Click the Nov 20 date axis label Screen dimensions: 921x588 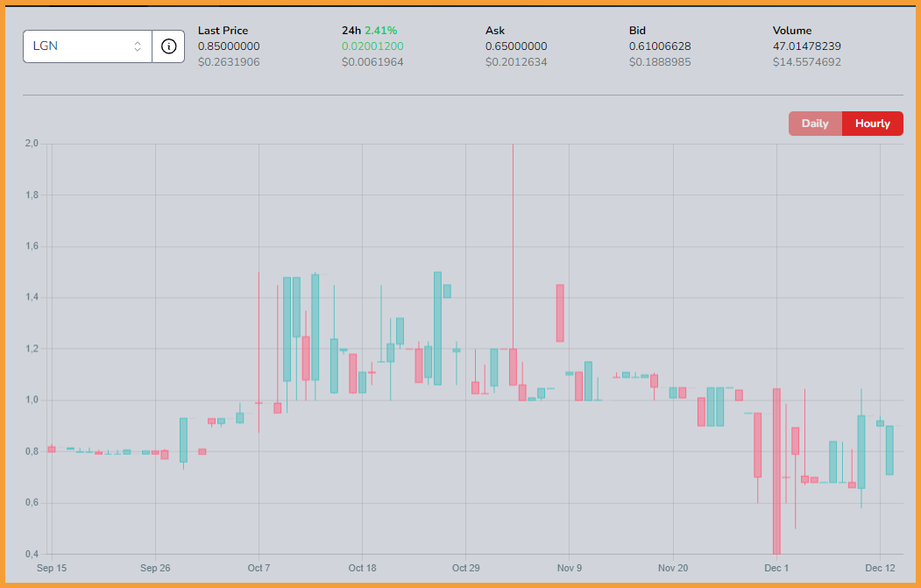click(x=673, y=568)
